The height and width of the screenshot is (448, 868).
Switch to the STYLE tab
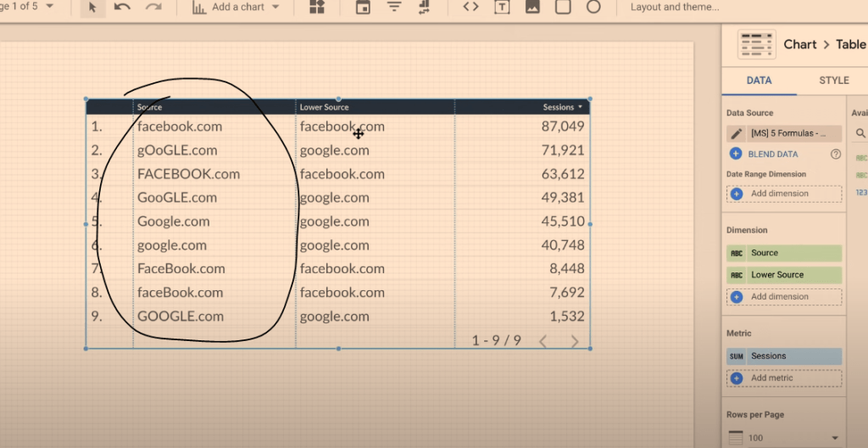833,81
